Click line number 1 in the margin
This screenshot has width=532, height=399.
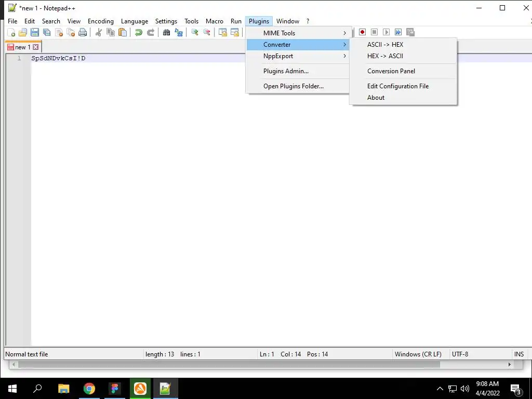pos(19,58)
